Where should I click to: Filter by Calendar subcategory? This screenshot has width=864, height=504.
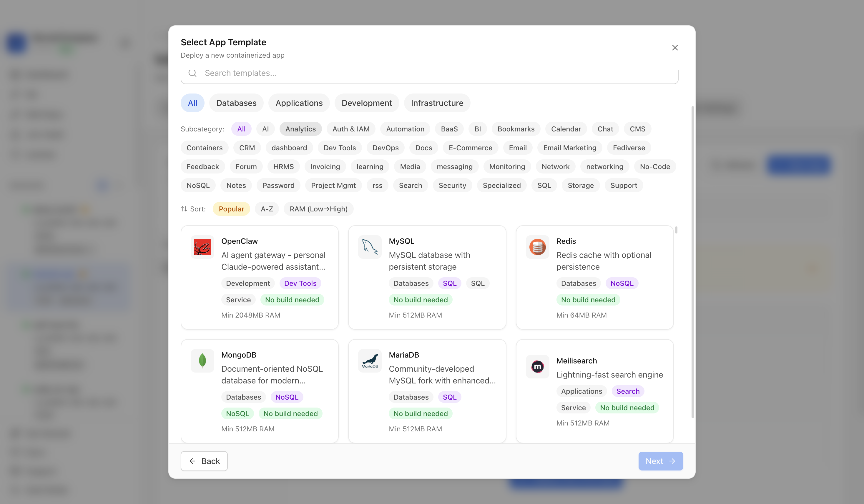566,129
